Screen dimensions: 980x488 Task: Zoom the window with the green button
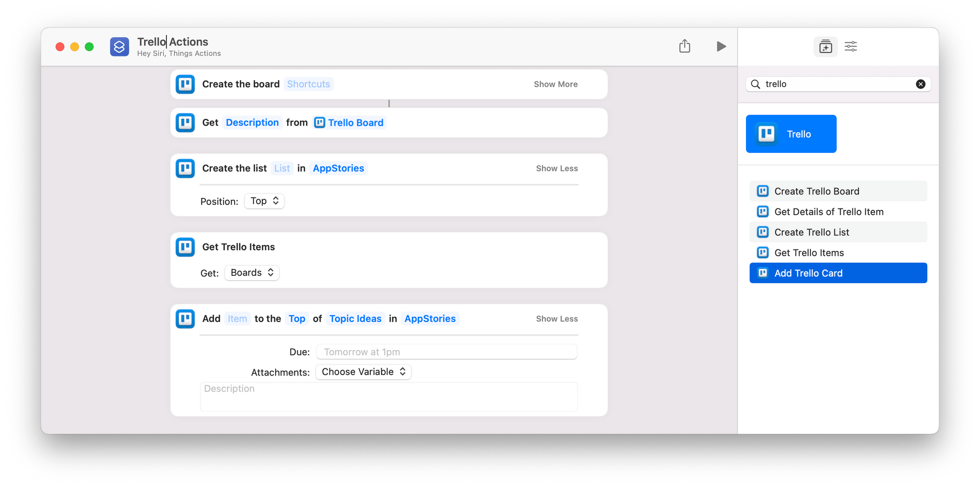click(x=89, y=46)
